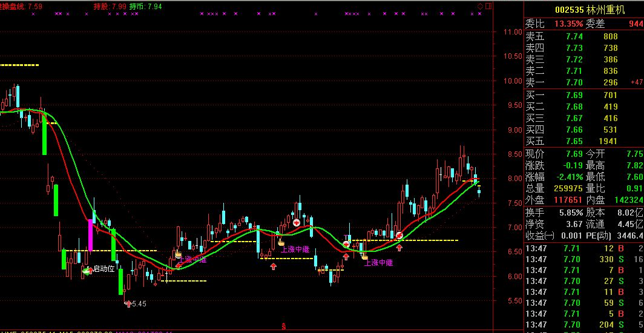
Task: Click the 持币: 7.94 indicator label
Action: pos(145,6)
